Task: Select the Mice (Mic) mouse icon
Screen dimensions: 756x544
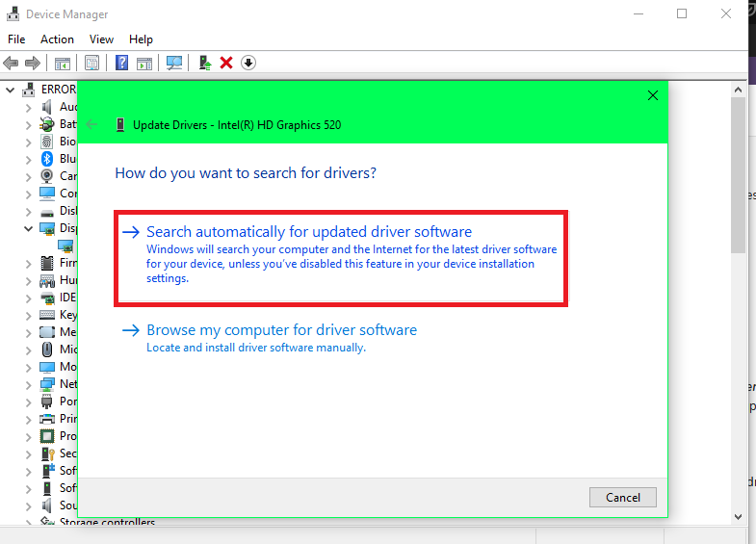Action: click(x=47, y=350)
